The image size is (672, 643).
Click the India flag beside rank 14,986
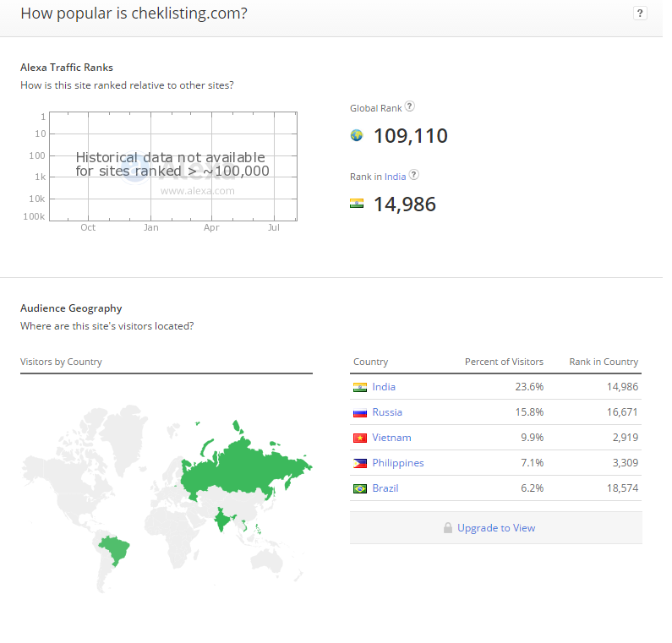(x=357, y=204)
